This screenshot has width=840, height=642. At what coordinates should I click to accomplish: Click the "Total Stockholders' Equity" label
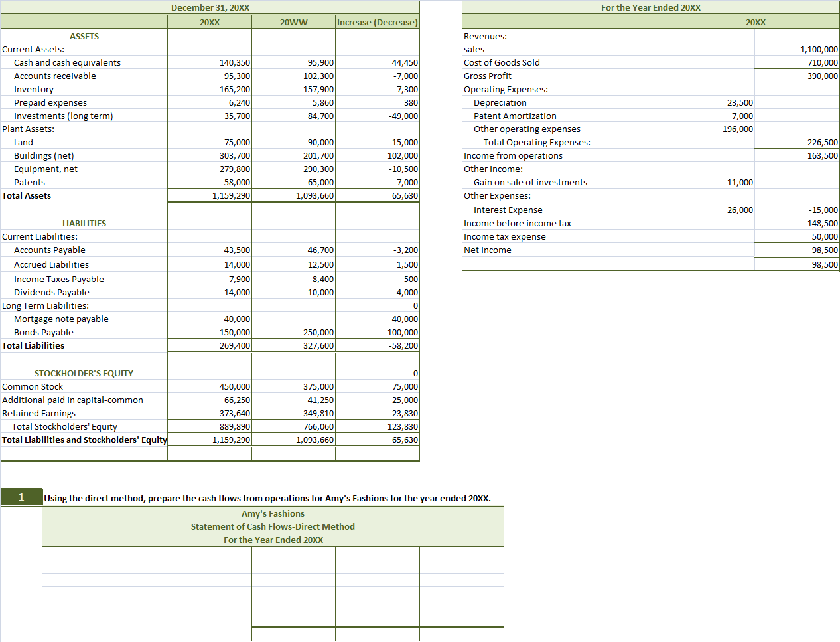pyautogui.click(x=64, y=426)
